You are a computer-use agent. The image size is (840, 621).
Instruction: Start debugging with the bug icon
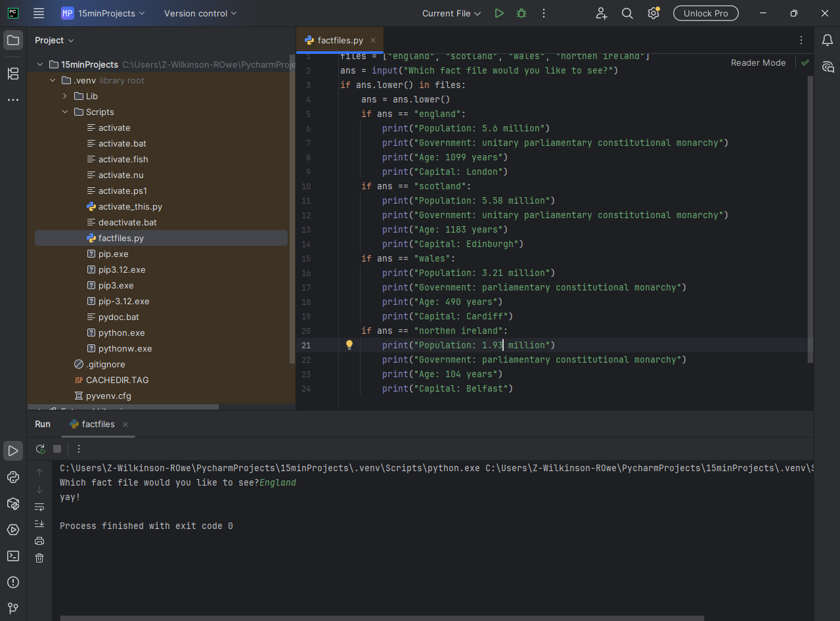pos(521,13)
